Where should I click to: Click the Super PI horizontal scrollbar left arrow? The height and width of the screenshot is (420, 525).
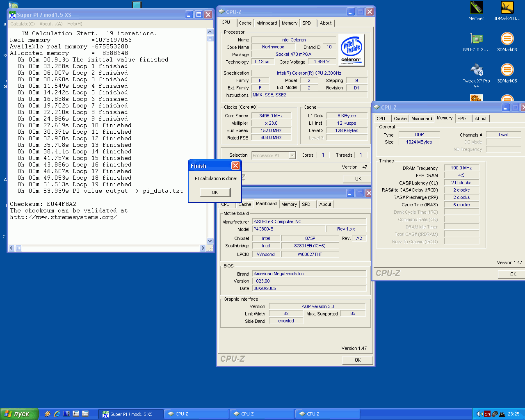pos(11,248)
